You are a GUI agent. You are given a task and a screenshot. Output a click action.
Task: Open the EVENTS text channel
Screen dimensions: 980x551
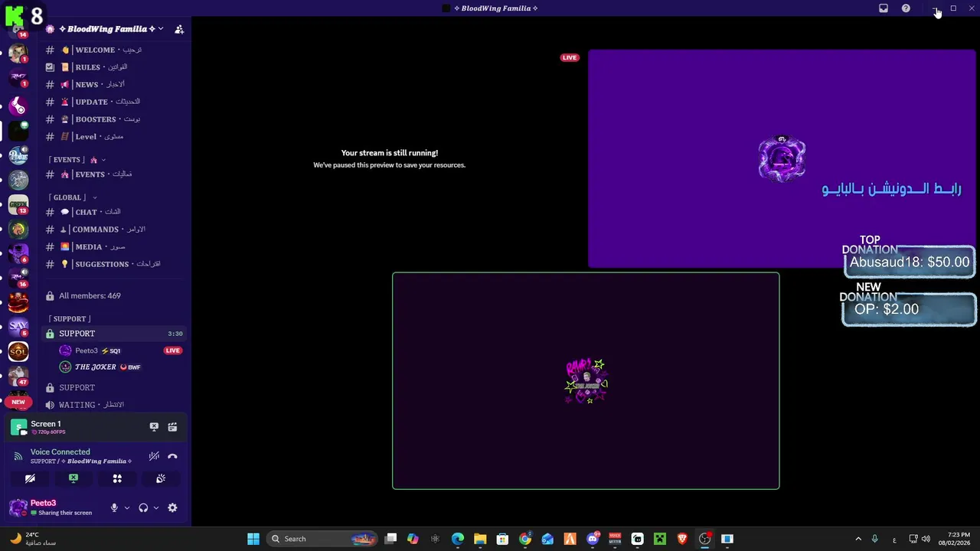pyautogui.click(x=115, y=174)
